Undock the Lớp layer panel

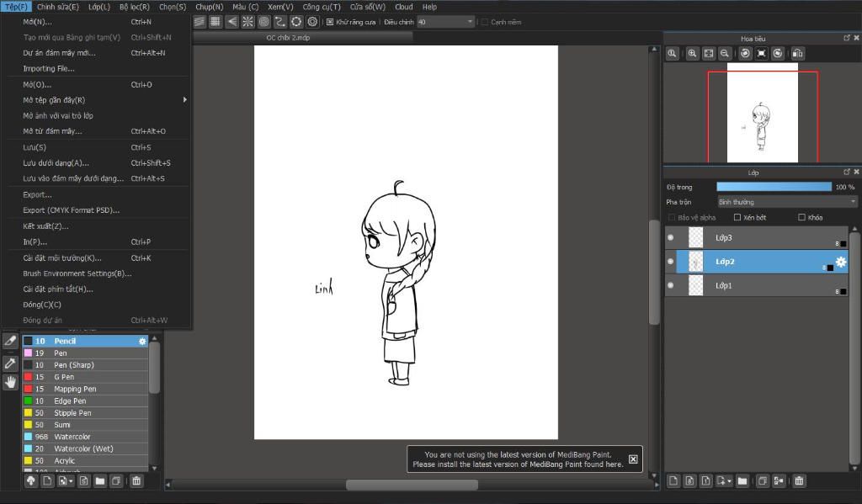pos(847,172)
